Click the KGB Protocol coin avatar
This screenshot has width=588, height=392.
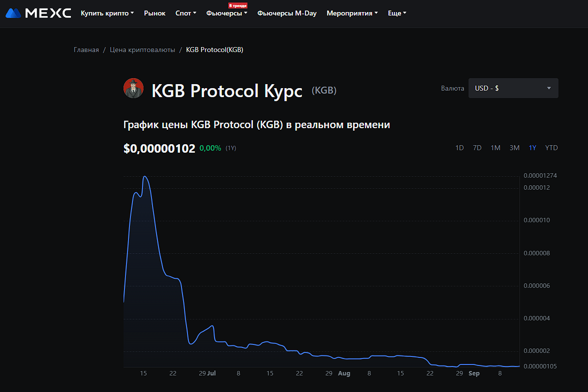133,89
